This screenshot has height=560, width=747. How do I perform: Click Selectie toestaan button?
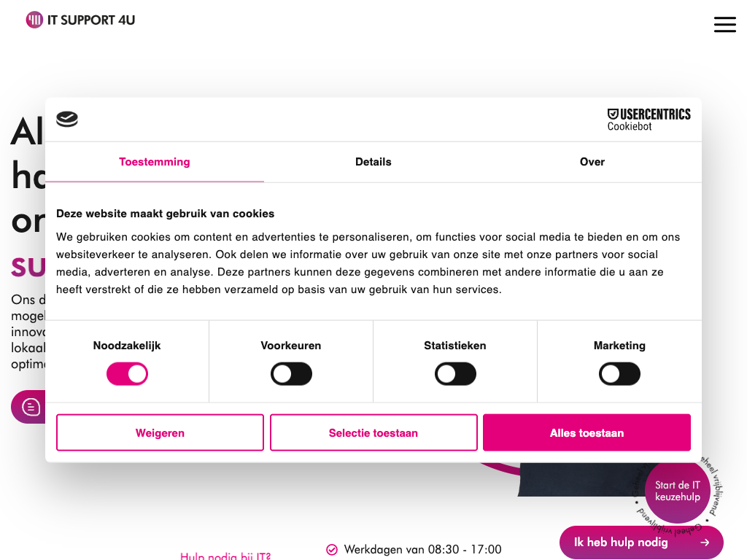point(373,432)
